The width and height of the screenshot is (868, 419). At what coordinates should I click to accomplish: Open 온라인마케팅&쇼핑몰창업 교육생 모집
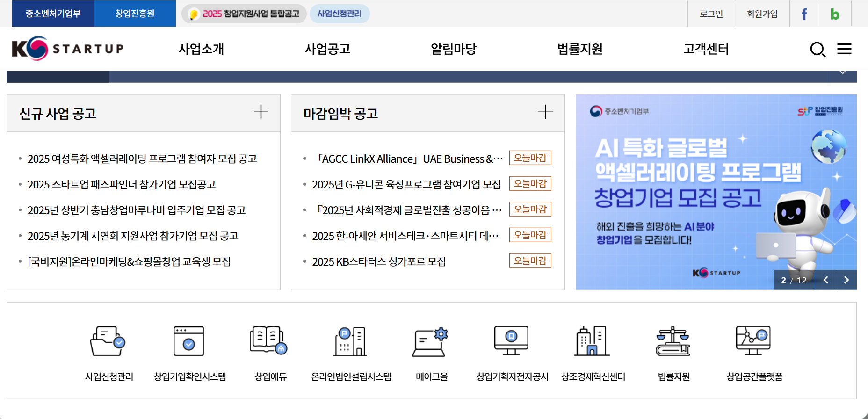pos(129,261)
